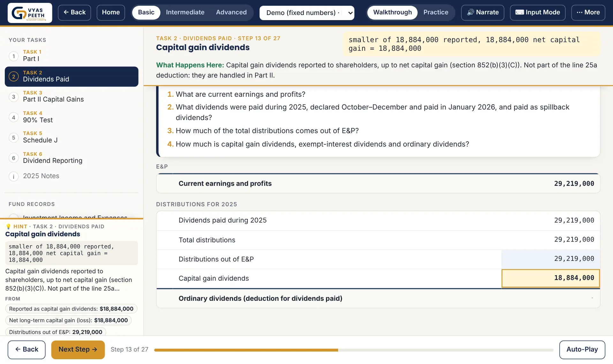This screenshot has height=364, width=613.
Task: Click the 2025 Notes info icon
Action: coord(13,176)
